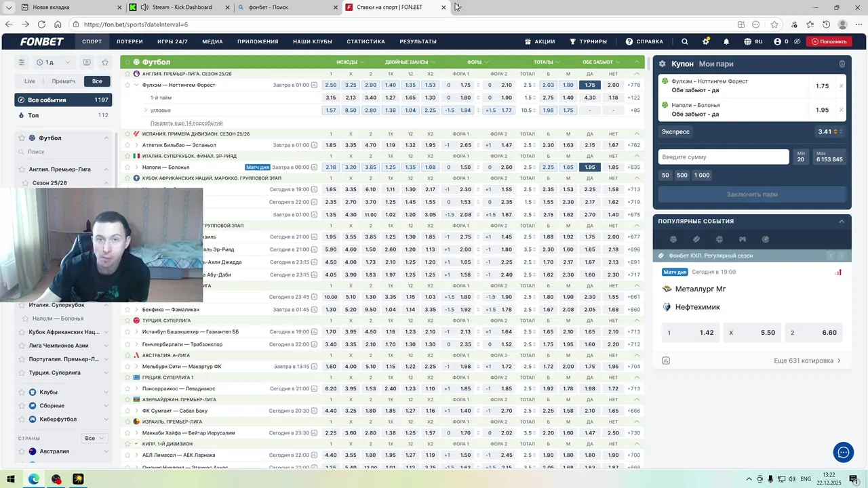Open ТУРНИРЫ trophy link
Image resolution: width=868 pixels, height=488 pixels.
[588, 41]
